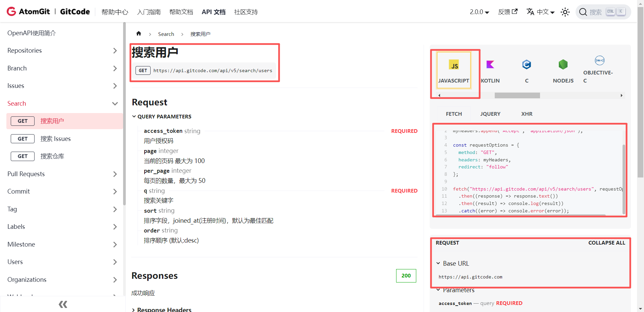The image size is (644, 312).
Task: Click the page vertical scrollbar
Action: (640, 92)
